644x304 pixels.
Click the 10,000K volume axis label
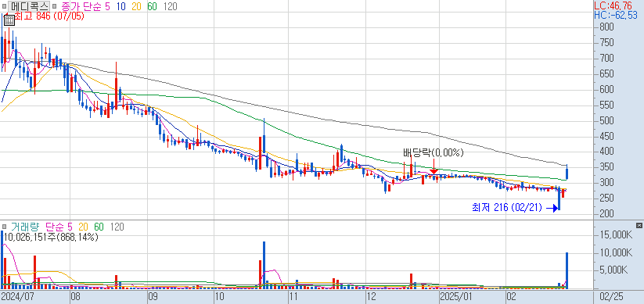pyautogui.click(x=617, y=253)
